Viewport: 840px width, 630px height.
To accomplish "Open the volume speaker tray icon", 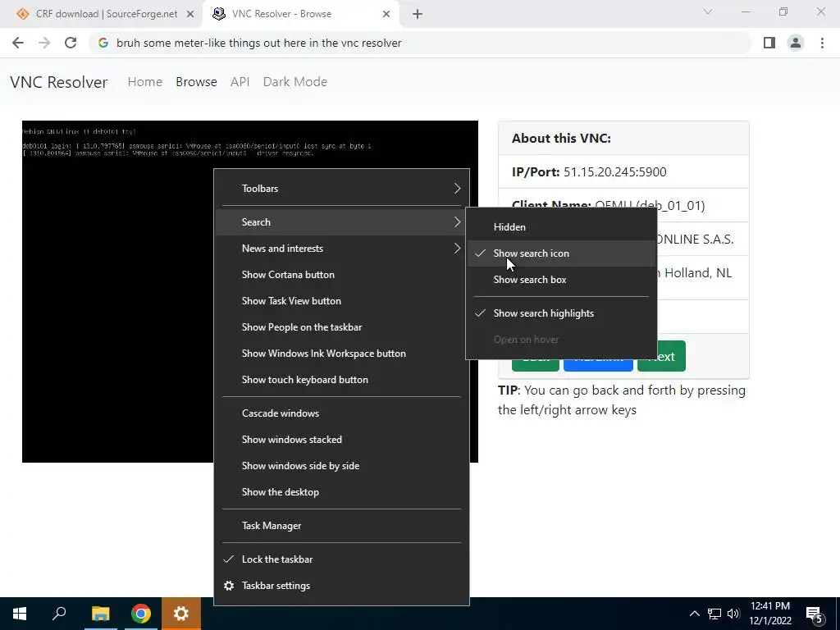I will [733, 614].
